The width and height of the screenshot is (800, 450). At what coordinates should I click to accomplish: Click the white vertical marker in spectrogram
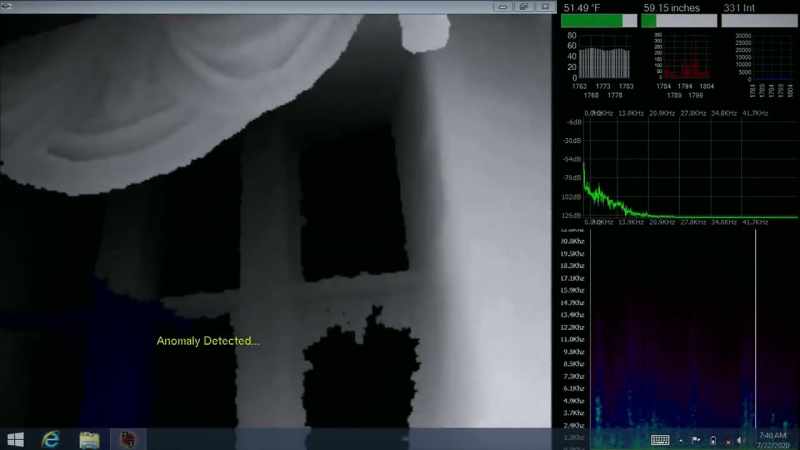point(756,329)
